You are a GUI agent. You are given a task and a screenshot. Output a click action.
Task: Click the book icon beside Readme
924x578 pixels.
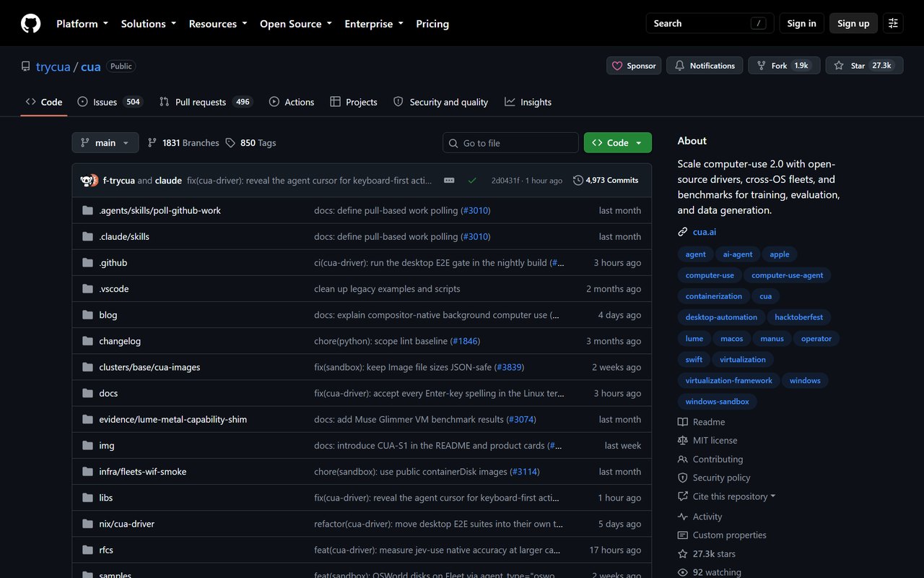click(683, 422)
